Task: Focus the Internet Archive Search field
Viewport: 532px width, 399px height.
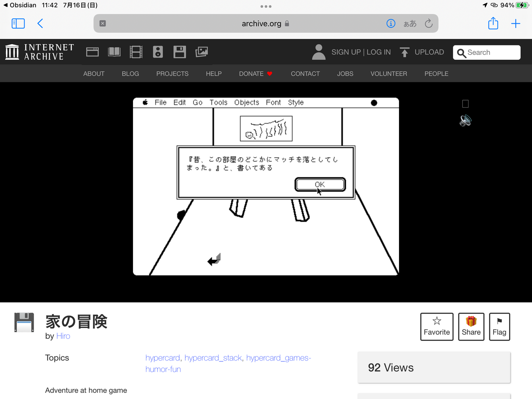Action: [487, 52]
